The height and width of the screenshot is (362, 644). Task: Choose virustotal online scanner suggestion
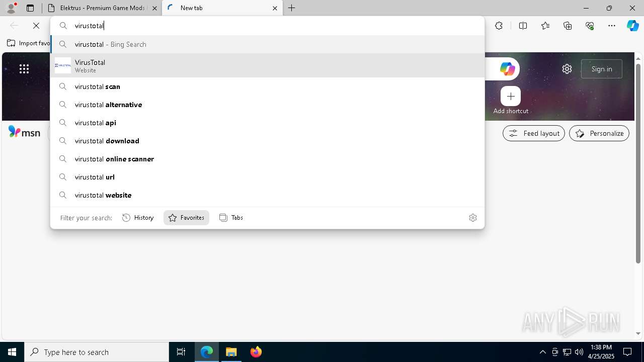pos(267,159)
